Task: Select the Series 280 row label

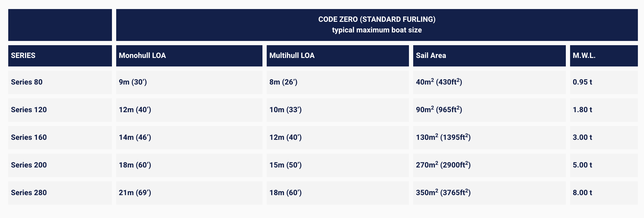Action: tap(29, 193)
